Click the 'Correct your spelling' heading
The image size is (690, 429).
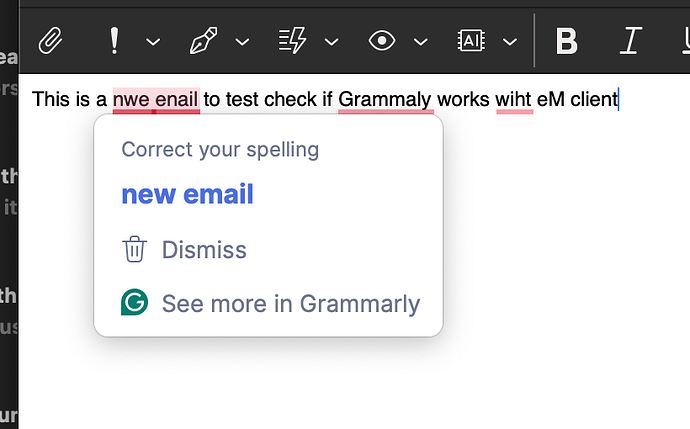point(220,150)
